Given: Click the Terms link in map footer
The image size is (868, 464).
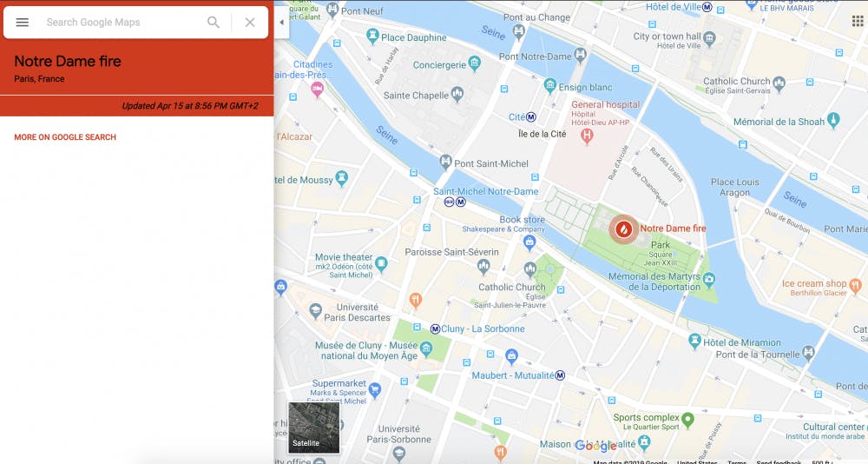Looking at the screenshot, I should coord(737,461).
